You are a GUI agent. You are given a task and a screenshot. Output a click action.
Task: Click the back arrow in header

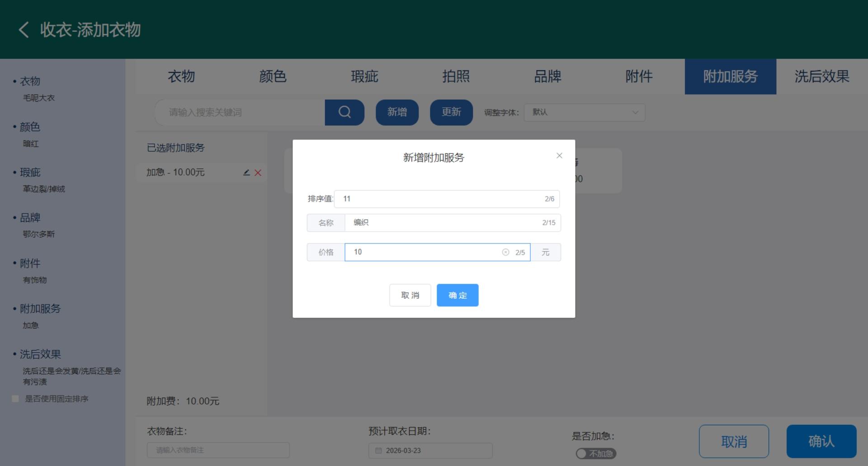point(24,30)
